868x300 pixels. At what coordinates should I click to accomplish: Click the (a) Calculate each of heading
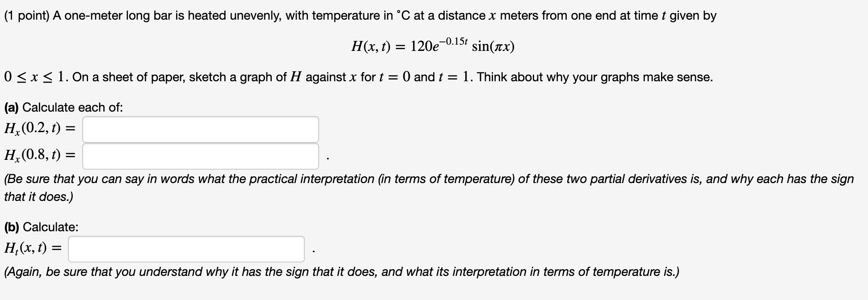[63, 107]
